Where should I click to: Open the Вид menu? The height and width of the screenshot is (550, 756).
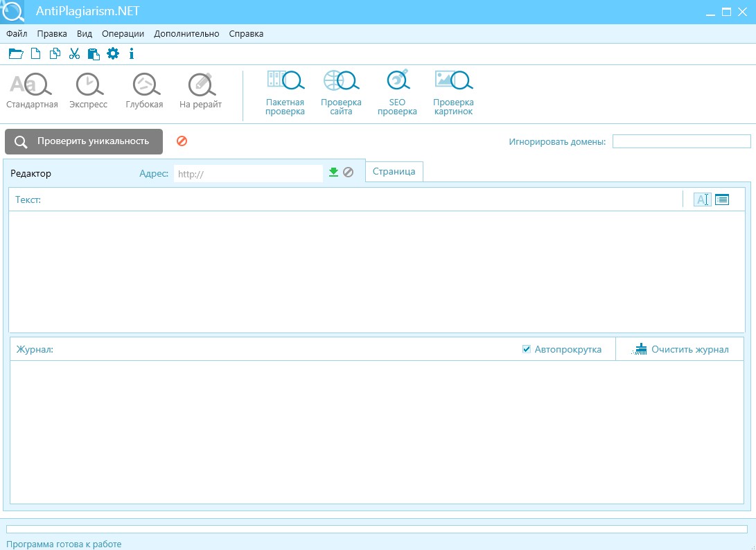tap(85, 34)
